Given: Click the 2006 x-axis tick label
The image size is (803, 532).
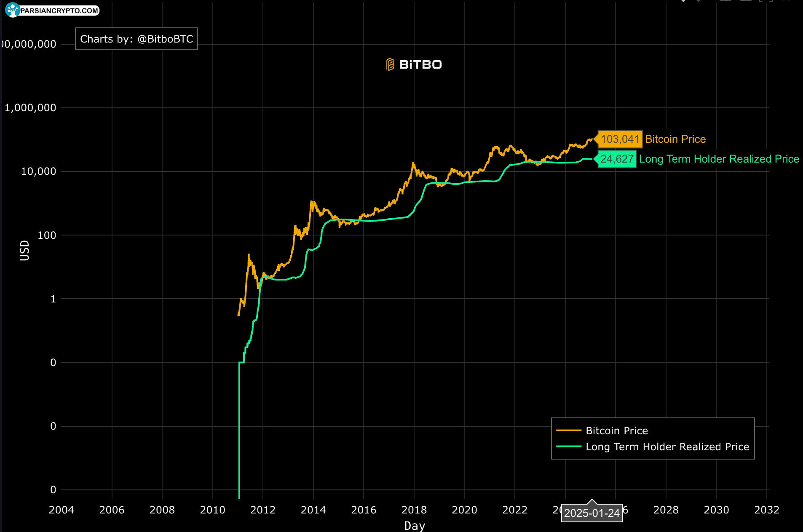Looking at the screenshot, I should tap(112, 510).
